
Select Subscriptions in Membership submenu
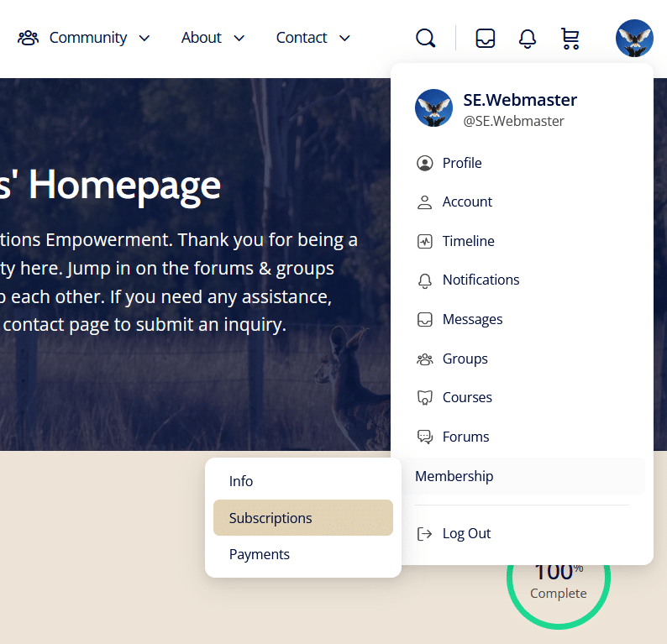[270, 518]
